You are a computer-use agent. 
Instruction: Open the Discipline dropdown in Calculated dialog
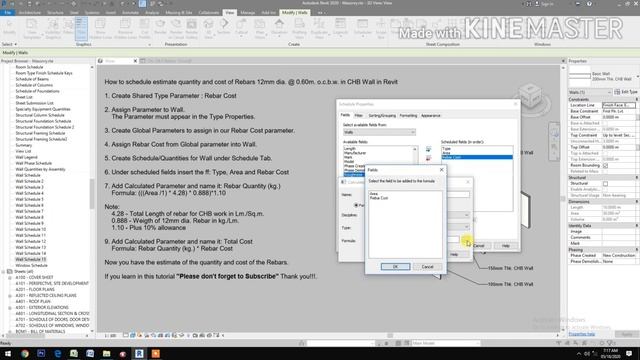click(466, 215)
